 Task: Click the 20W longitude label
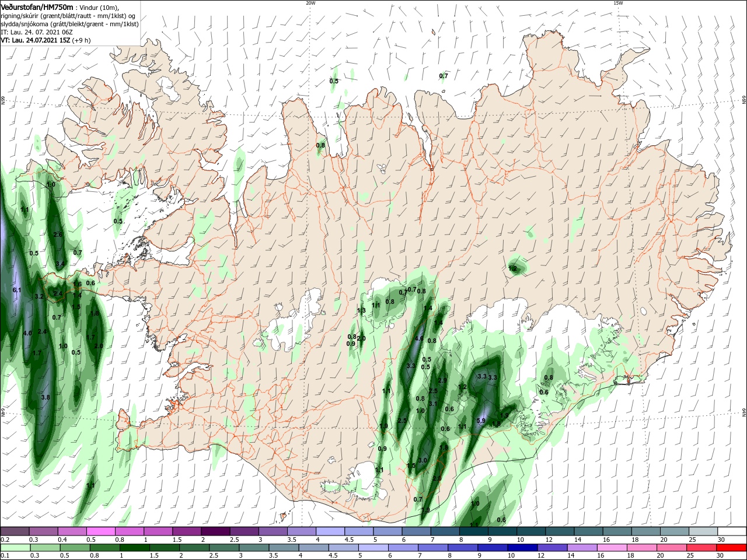pyautogui.click(x=310, y=3)
